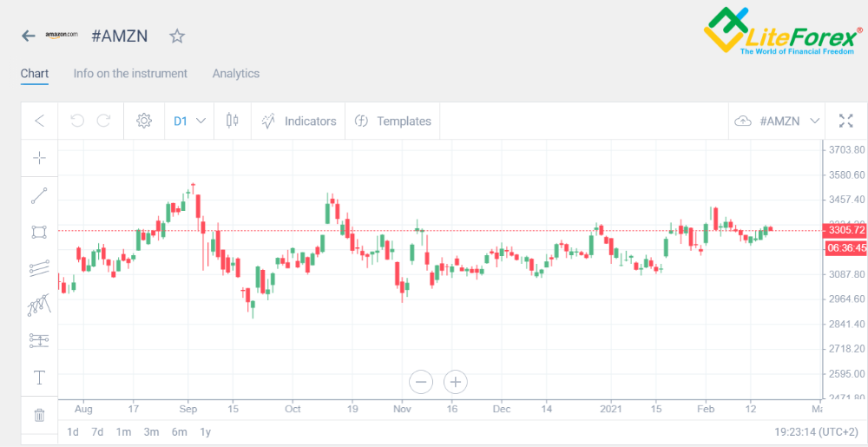Delete drawings with the trash icon
The width and height of the screenshot is (868, 447).
(39, 415)
